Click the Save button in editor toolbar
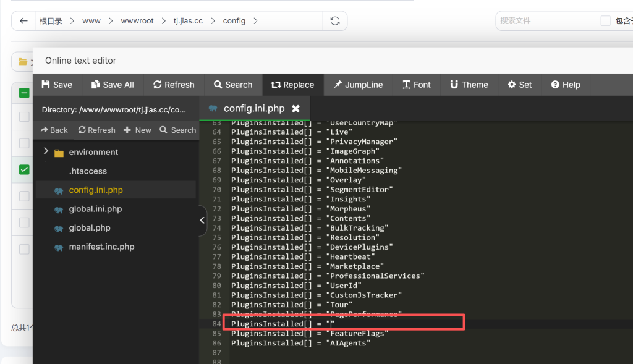The height and width of the screenshot is (364, 633). [x=57, y=85]
